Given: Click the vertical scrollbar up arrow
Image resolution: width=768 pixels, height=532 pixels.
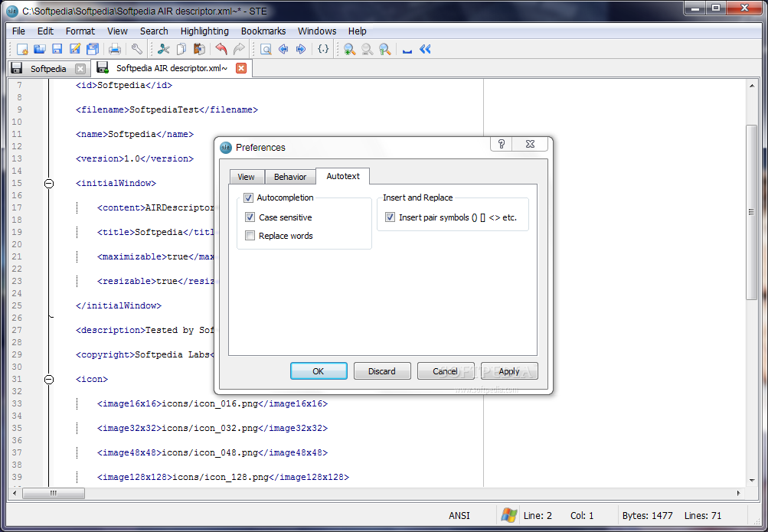Looking at the screenshot, I should [x=751, y=86].
